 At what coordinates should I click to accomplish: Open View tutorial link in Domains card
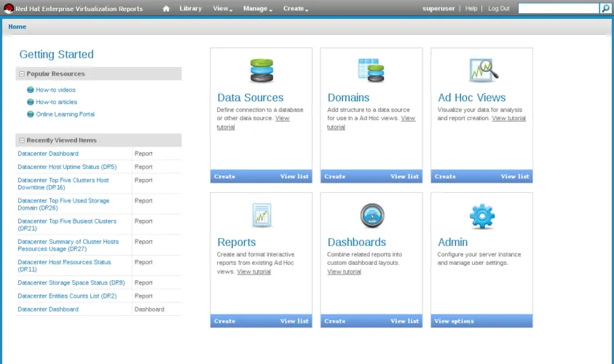click(x=408, y=118)
